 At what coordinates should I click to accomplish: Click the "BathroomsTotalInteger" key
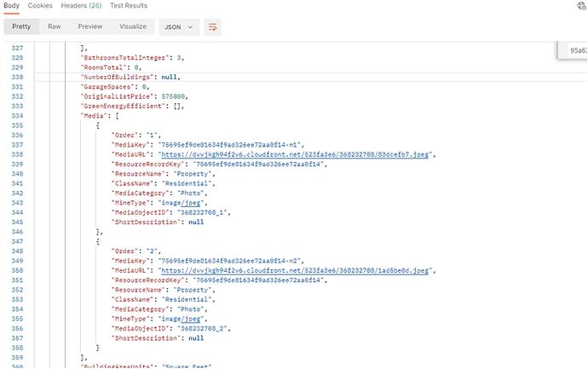124,58
